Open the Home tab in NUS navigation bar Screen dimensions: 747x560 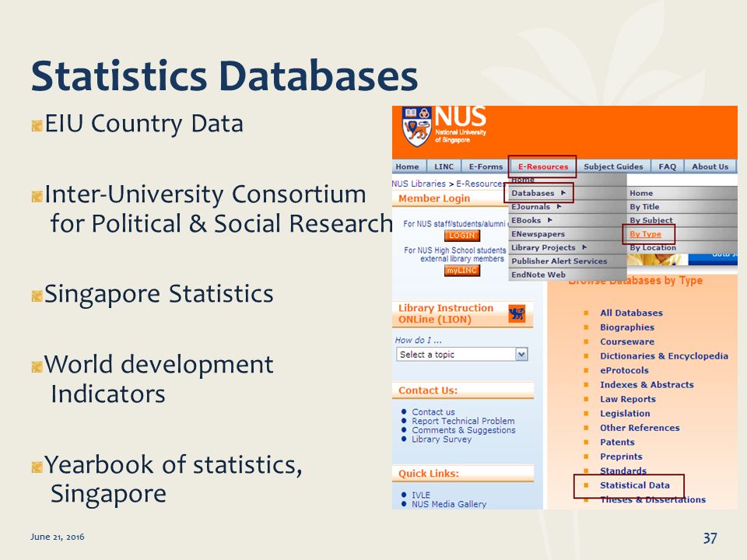407,166
